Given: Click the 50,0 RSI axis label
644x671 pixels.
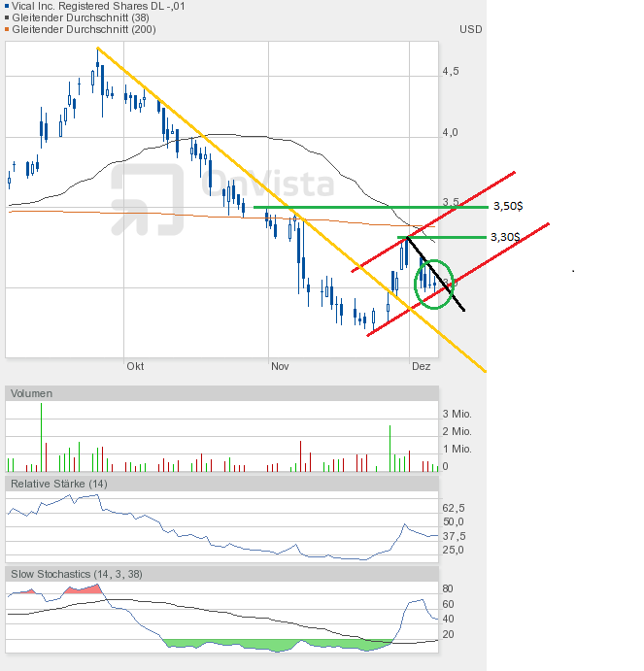Looking at the screenshot, I should coord(454,521).
